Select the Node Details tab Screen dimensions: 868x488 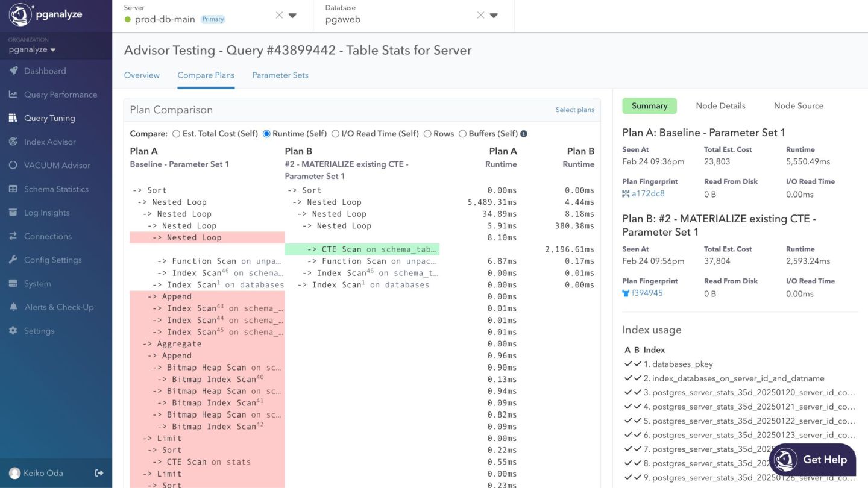pyautogui.click(x=720, y=106)
